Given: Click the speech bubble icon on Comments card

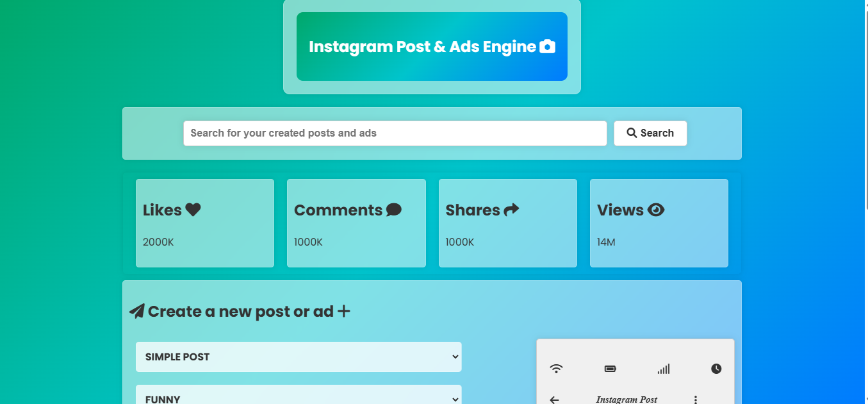Looking at the screenshot, I should coord(393,208).
